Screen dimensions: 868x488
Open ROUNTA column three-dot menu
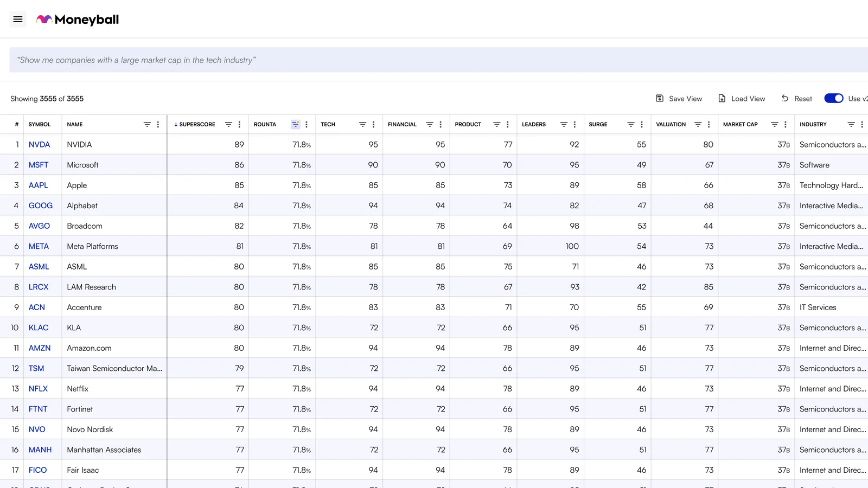tap(307, 125)
